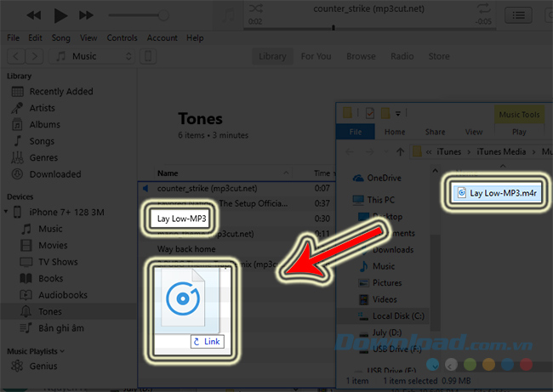
Task: Click the iTunes back navigation arrow
Action: 16,56
